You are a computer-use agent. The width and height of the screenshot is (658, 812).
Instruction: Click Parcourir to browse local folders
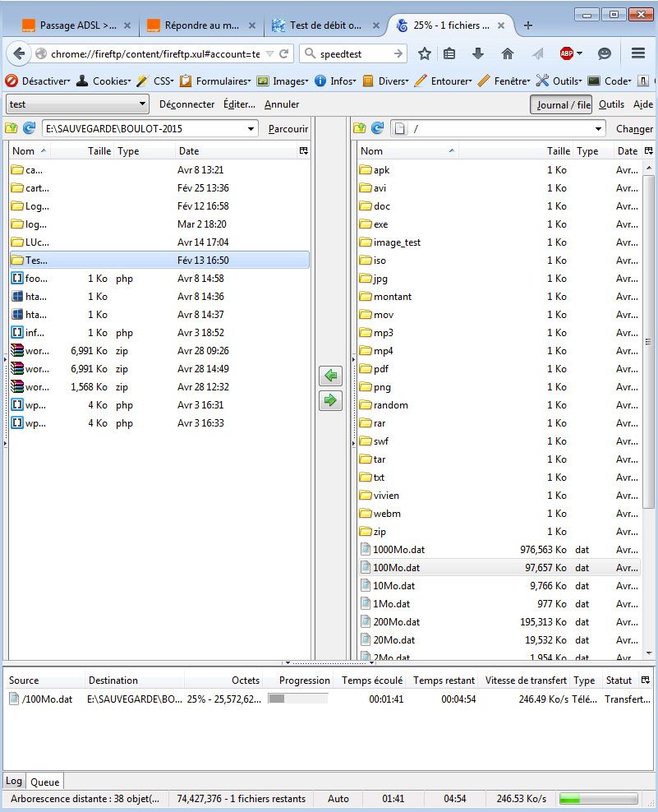pyautogui.click(x=289, y=128)
